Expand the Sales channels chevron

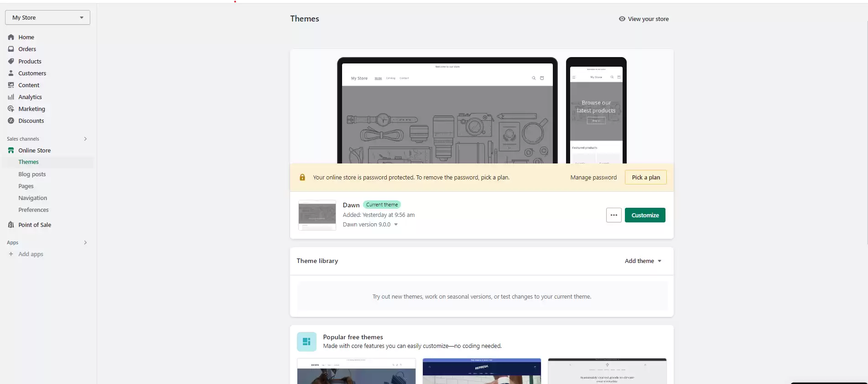85,139
